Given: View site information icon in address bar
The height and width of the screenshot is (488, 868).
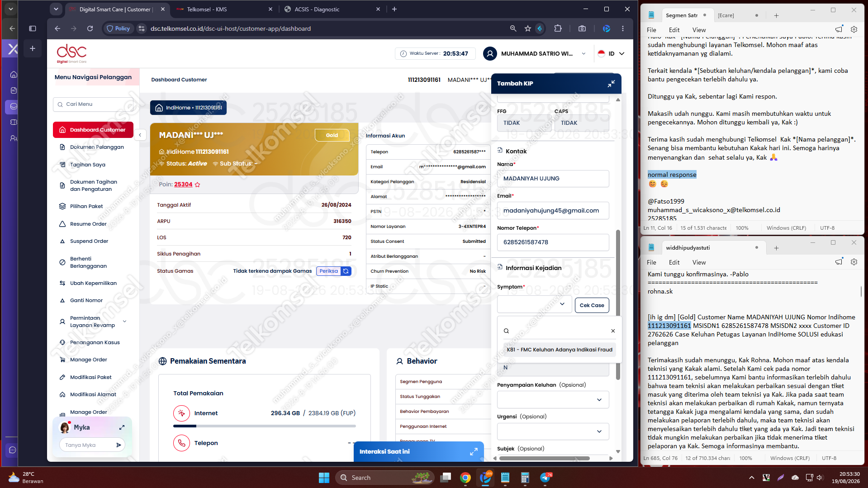Looking at the screenshot, I should pyautogui.click(x=142, y=28).
